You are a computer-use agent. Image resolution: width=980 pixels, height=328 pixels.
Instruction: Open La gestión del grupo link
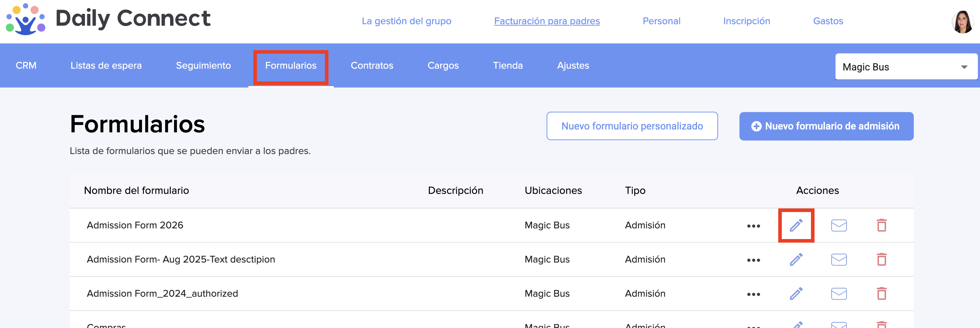coord(406,21)
